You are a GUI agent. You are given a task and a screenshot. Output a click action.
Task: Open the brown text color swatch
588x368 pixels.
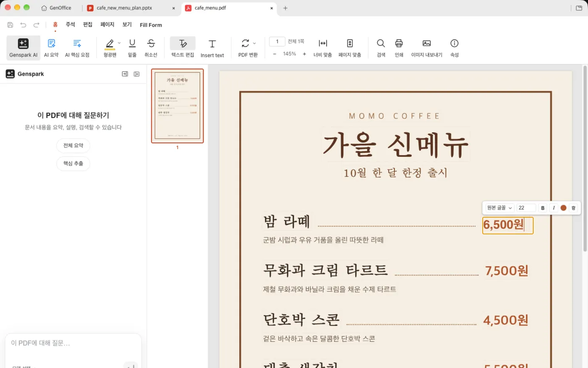click(x=563, y=208)
